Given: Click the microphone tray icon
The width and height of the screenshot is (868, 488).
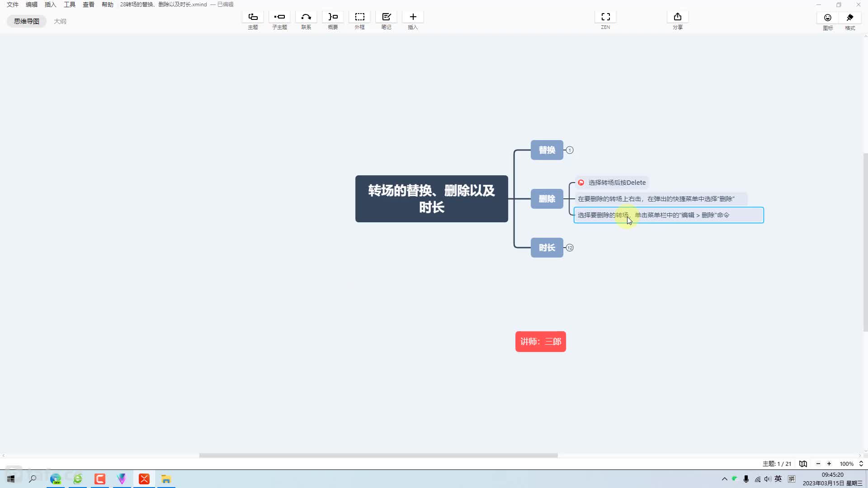Looking at the screenshot, I should coord(746,479).
